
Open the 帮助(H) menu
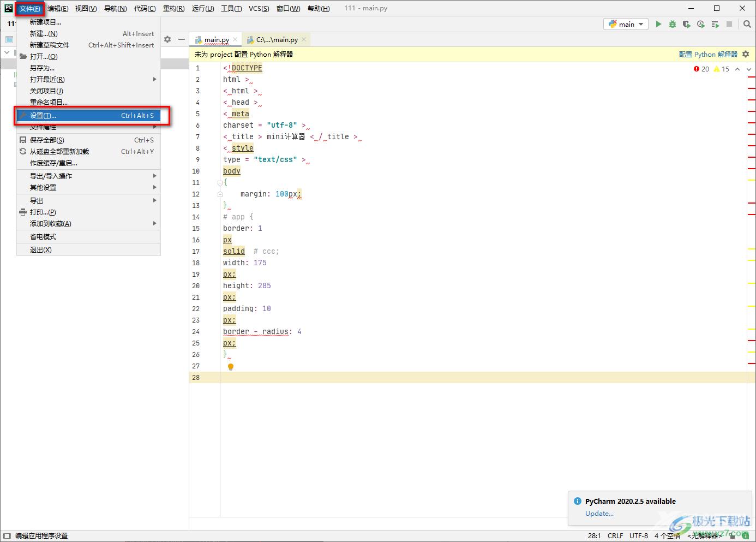point(319,8)
